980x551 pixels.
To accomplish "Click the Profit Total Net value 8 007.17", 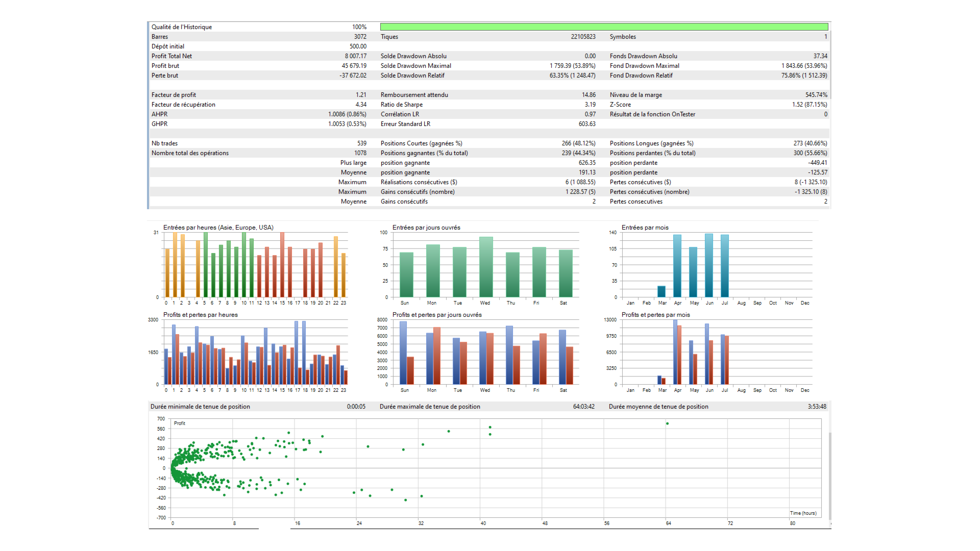I will point(355,56).
